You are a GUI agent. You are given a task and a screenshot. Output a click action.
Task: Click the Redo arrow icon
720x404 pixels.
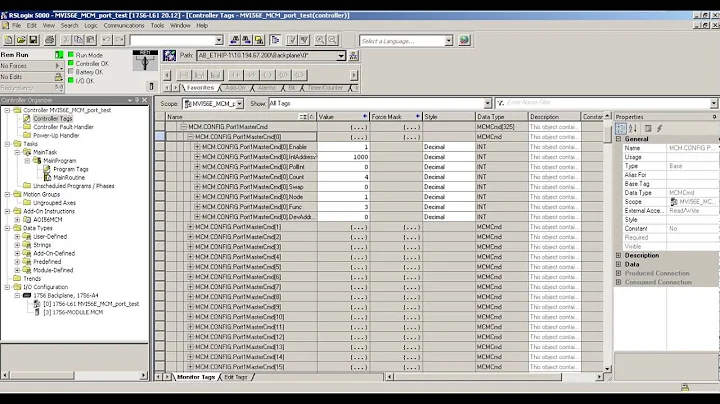click(x=119, y=40)
